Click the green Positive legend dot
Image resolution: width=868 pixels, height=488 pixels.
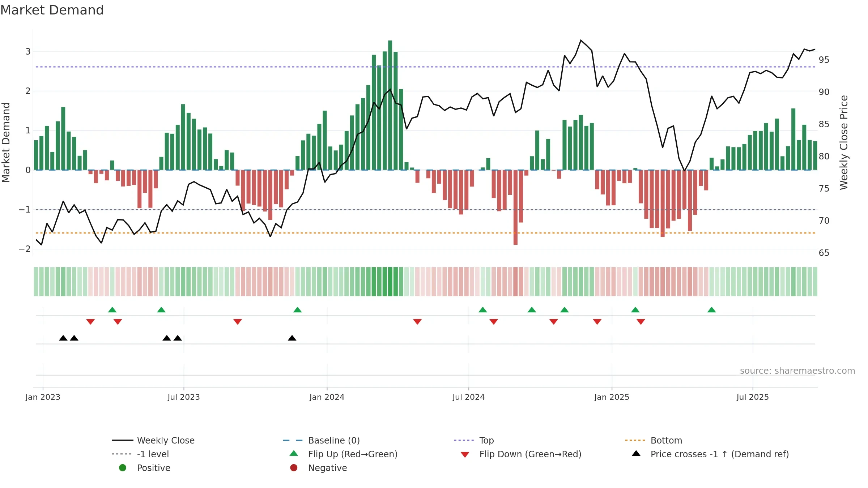pos(123,468)
